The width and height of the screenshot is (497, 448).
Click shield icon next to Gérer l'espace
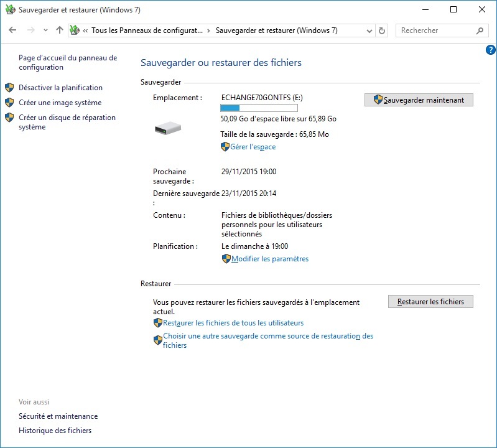pyautogui.click(x=225, y=146)
